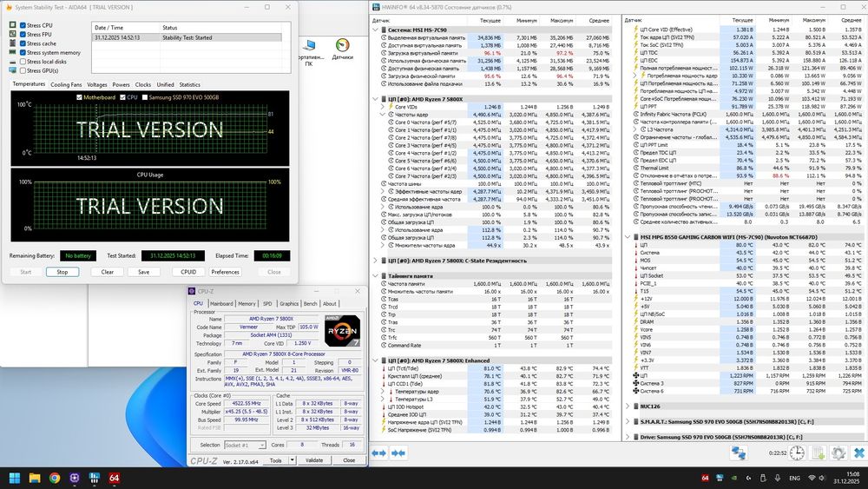Enable Stress GPU(s) checkbox
Image resolution: width=868 pixels, height=489 pixels.
coord(23,70)
